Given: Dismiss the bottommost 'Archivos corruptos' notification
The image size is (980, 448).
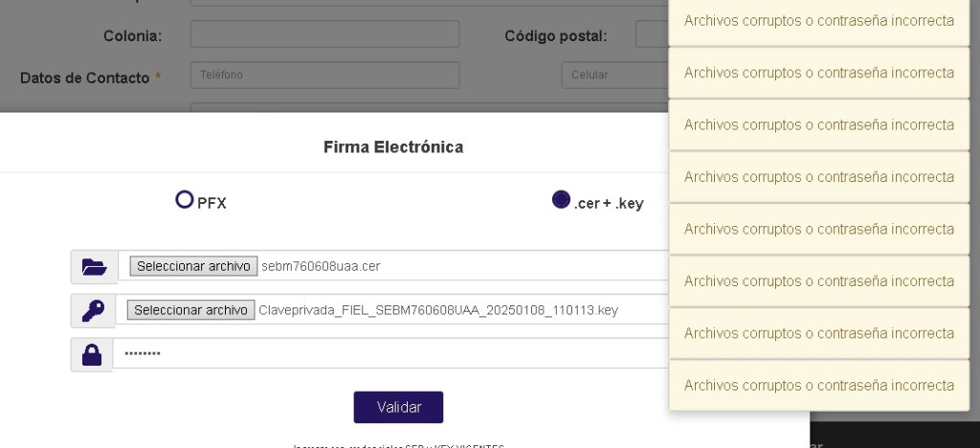Looking at the screenshot, I should (x=819, y=386).
